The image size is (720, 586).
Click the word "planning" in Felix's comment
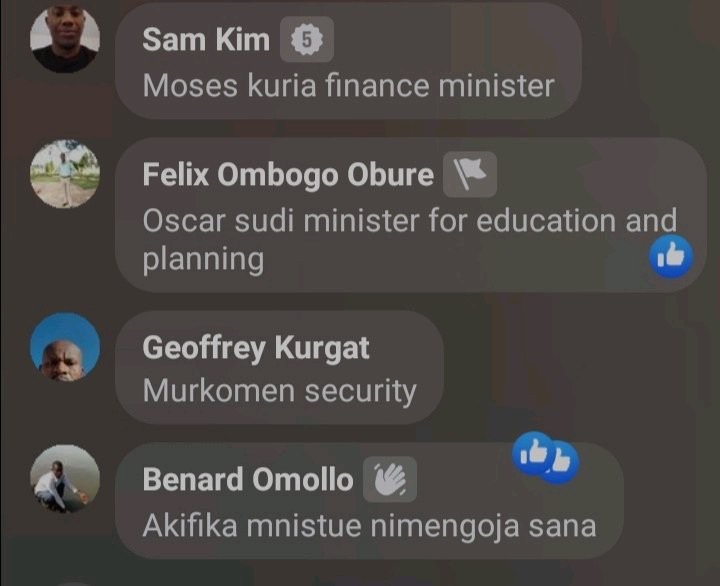pos(203,260)
